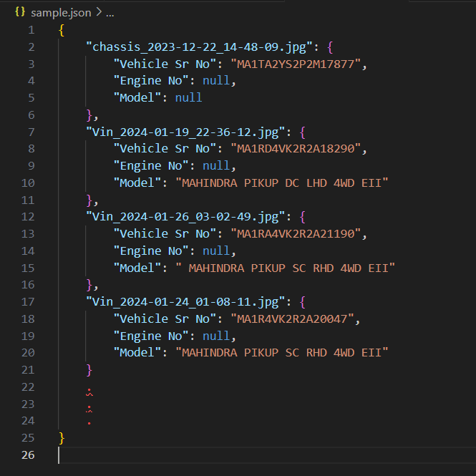Viewport: 476px width, 476px height.
Task: Click "Vehicle Sr No" key on line 13
Action: 165,234
